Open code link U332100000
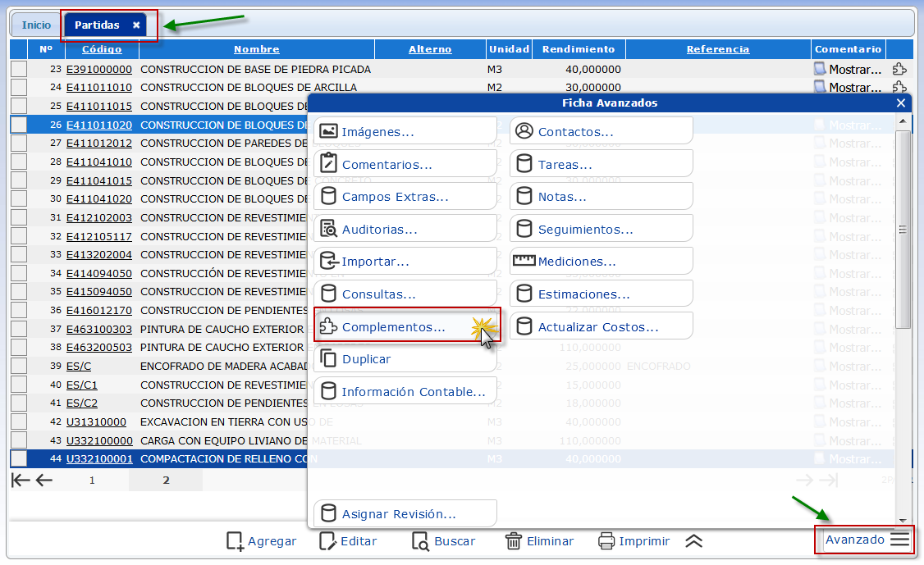This screenshot has width=924, height=565. pyautogui.click(x=99, y=440)
